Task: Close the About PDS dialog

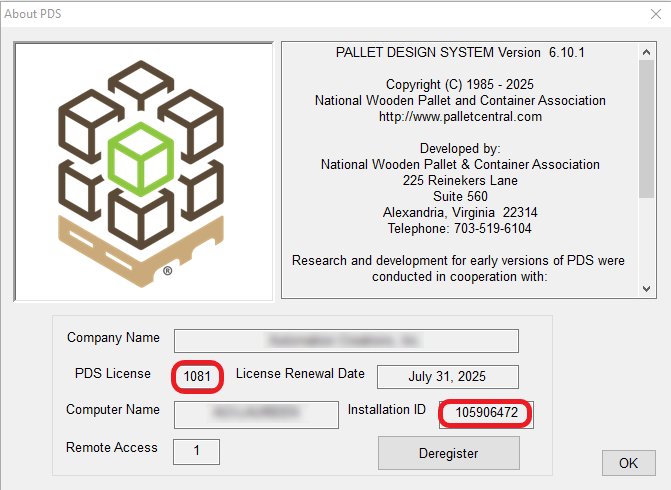Action: (656, 14)
